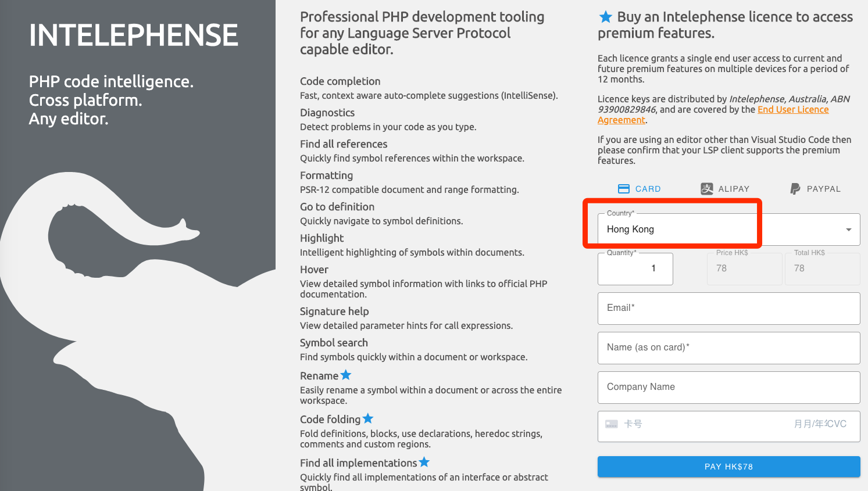Click the star before Buy an Intelephense licence
Image resolution: width=868 pixels, height=491 pixels.
point(606,17)
